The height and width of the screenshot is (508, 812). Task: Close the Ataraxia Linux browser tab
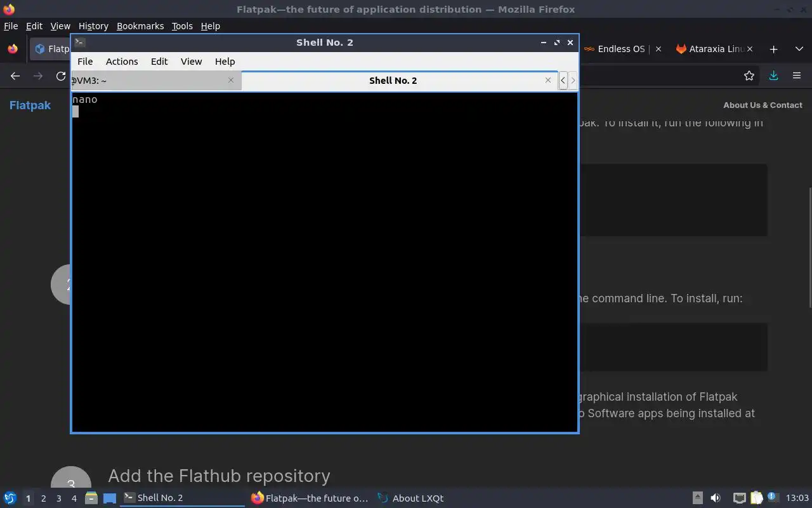tap(750, 49)
